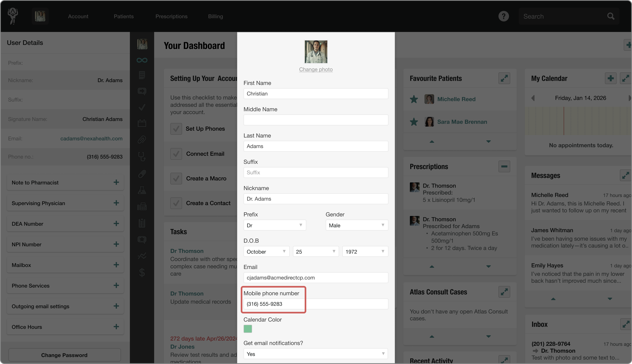This screenshot has width=632, height=364.
Task: Expand the Atlas Consult Cases panel
Action: click(x=504, y=292)
